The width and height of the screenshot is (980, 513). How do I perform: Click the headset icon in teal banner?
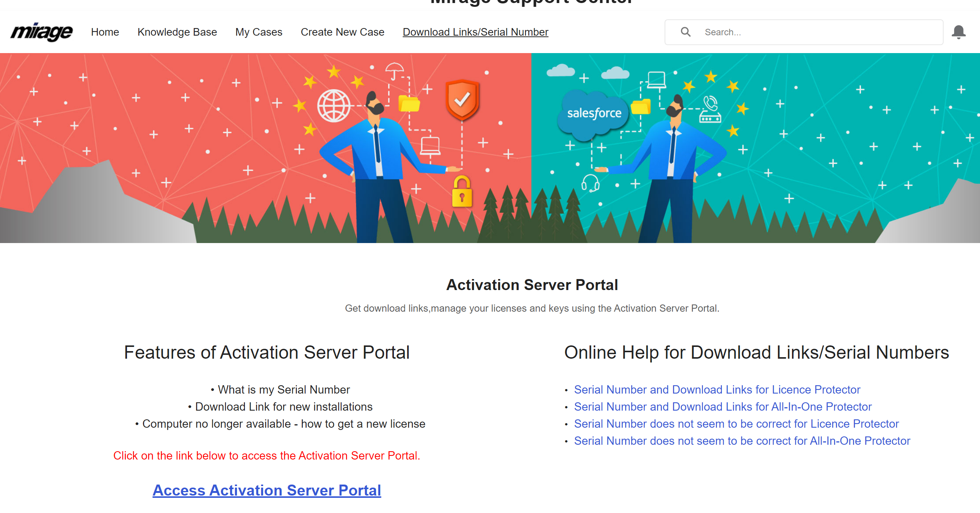590,183
